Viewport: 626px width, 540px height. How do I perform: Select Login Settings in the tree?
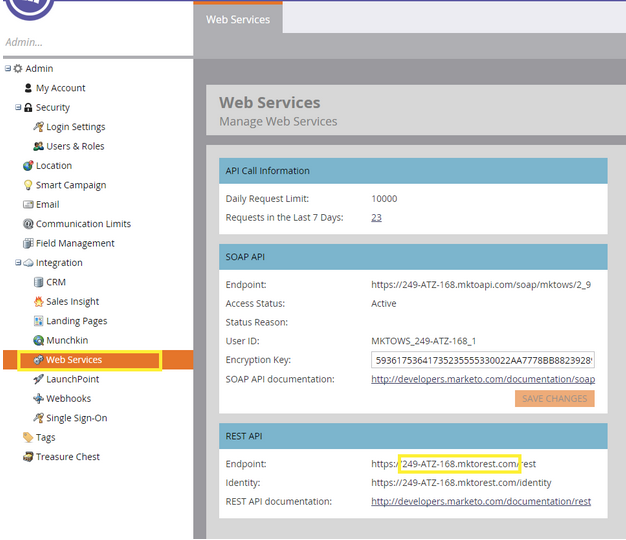coord(76,127)
